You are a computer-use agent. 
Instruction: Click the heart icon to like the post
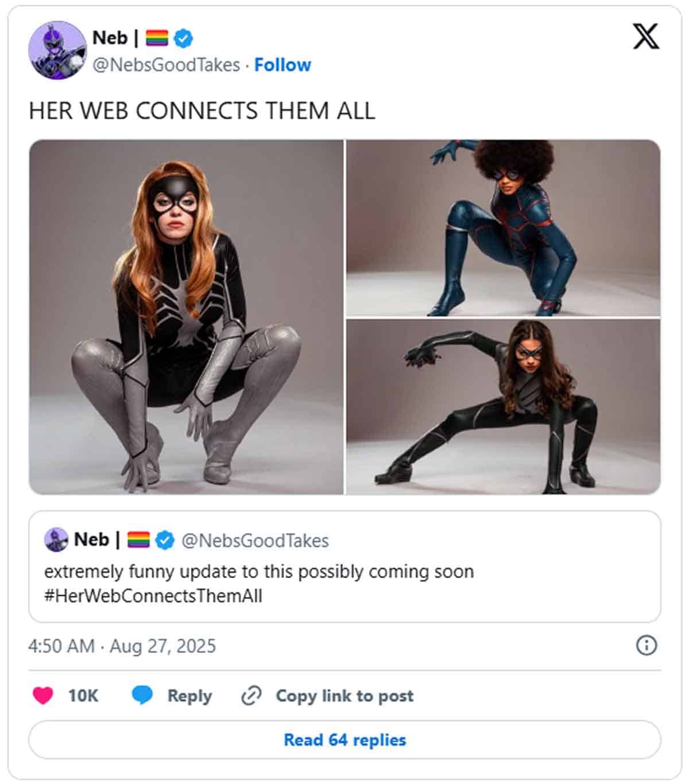point(42,695)
